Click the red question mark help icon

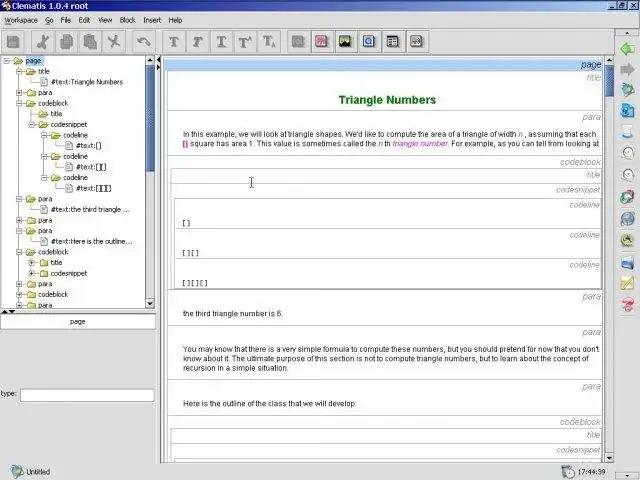(x=628, y=304)
